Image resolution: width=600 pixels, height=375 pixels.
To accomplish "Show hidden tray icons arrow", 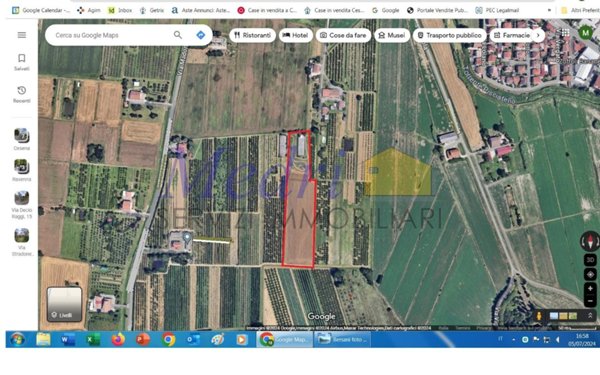I will pyautogui.click(x=514, y=339).
